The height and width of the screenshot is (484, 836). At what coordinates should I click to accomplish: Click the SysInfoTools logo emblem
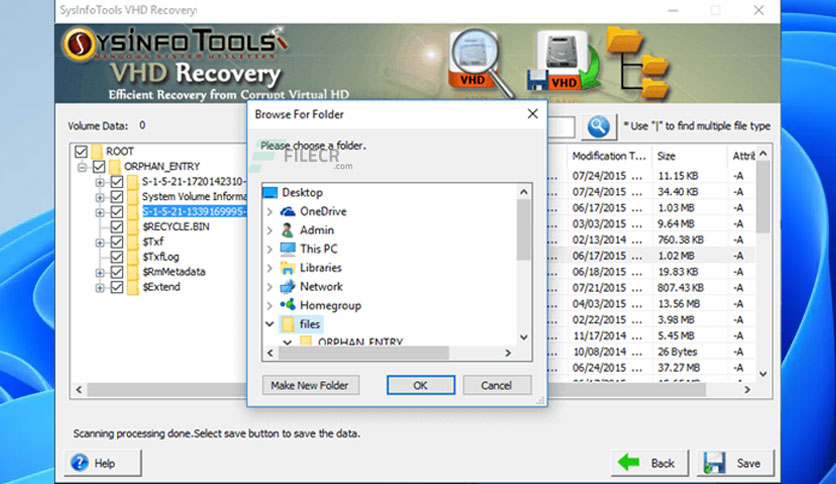click(80, 45)
